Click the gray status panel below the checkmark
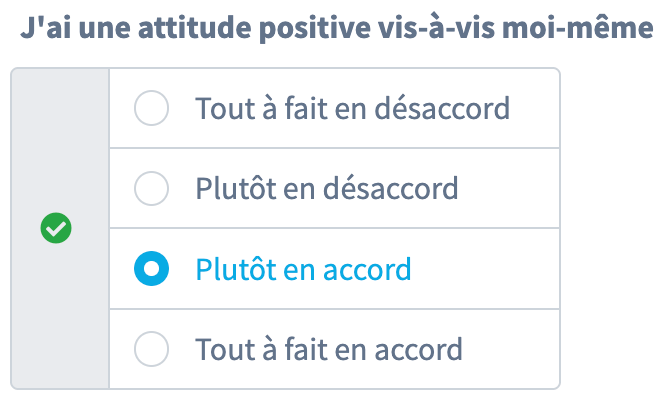 pos(59,320)
